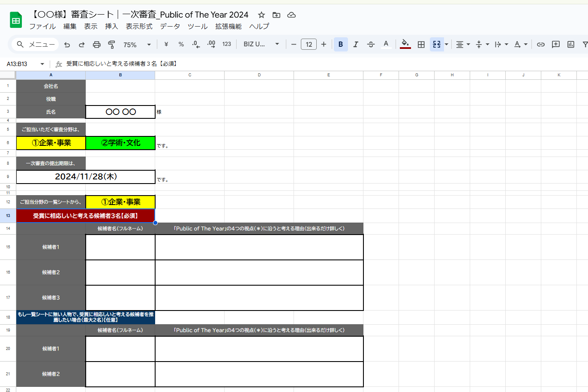
Task: Open the borders tool
Action: point(421,45)
